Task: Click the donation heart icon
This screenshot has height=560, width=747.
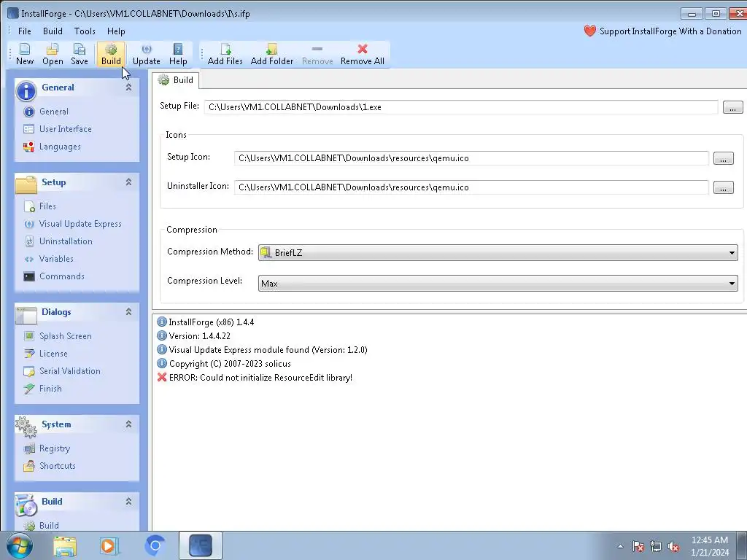Action: pos(589,31)
